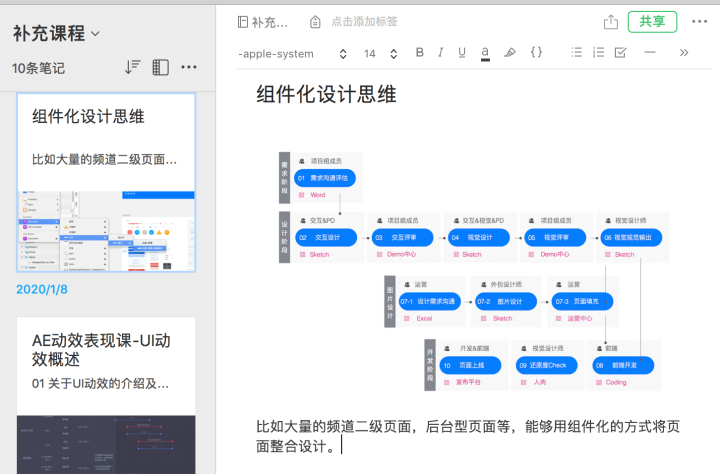The image size is (720, 474).
Task: Select the highlighter tool
Action: (509, 52)
